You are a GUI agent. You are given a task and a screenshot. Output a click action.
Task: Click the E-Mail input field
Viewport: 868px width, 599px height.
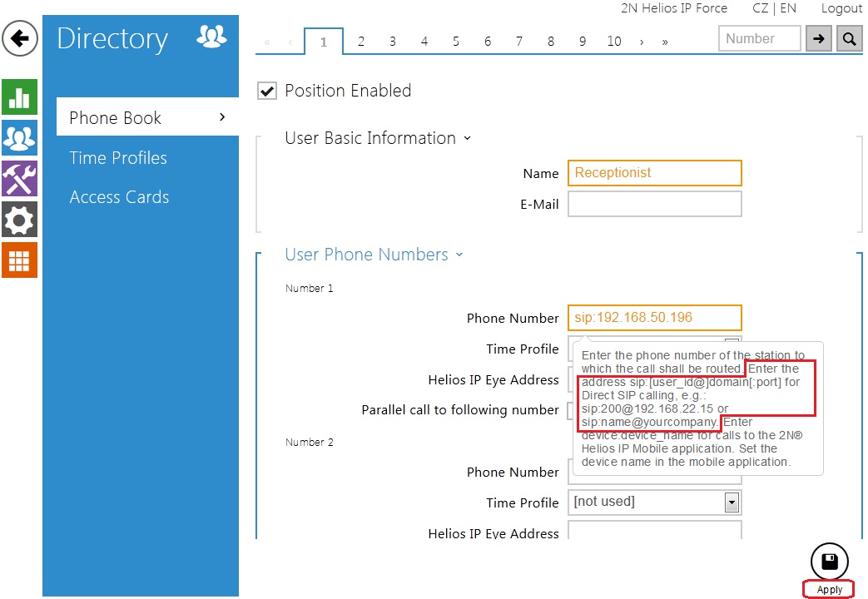pos(654,204)
